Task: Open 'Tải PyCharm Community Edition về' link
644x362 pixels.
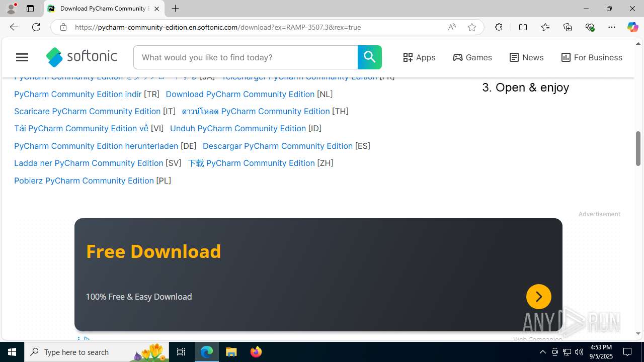Action: (x=81, y=128)
